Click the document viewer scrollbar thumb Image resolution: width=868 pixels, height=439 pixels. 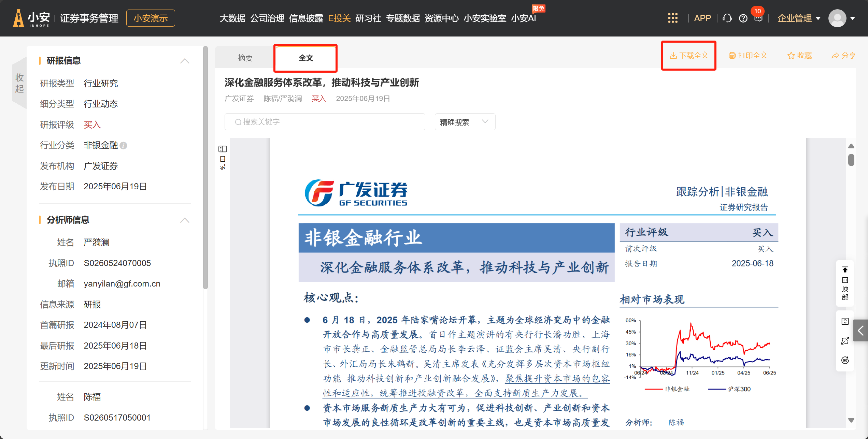point(851,160)
